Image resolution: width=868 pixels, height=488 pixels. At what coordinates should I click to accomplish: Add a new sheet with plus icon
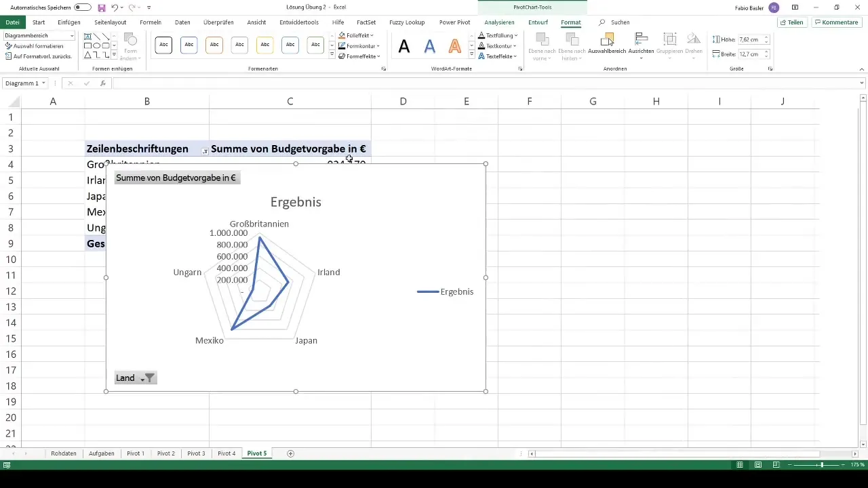point(291,453)
